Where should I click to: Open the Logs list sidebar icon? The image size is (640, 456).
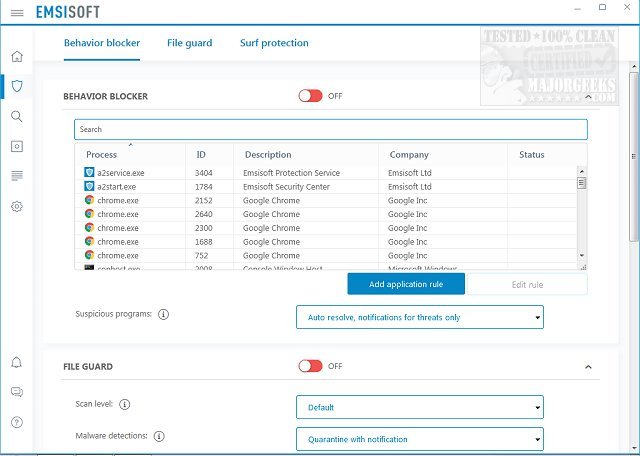tap(16, 176)
